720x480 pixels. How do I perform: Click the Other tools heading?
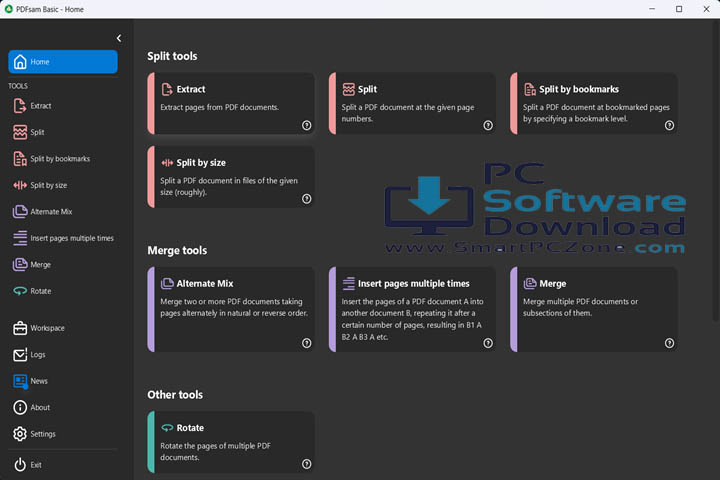click(175, 395)
